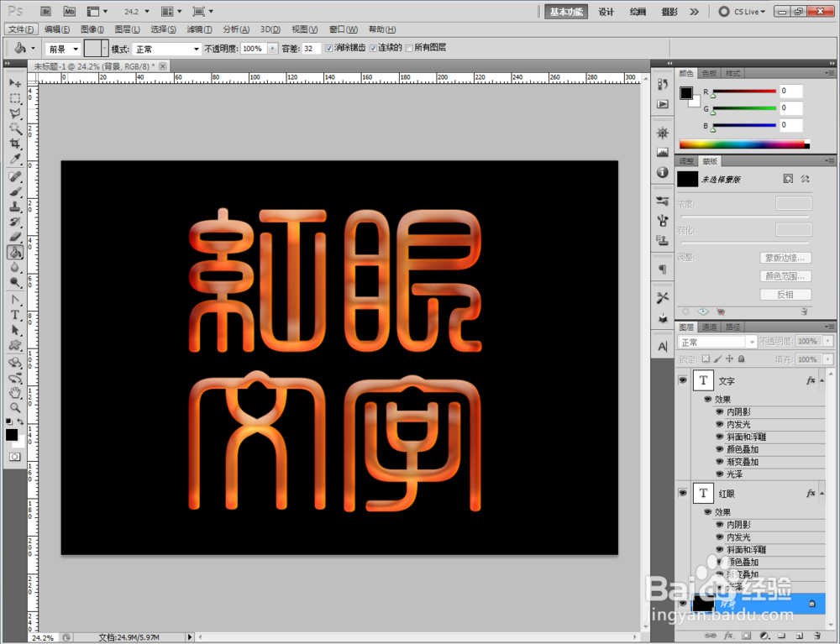Select the Healing Brush tool
Screen dimensions: 840x644
(15, 176)
